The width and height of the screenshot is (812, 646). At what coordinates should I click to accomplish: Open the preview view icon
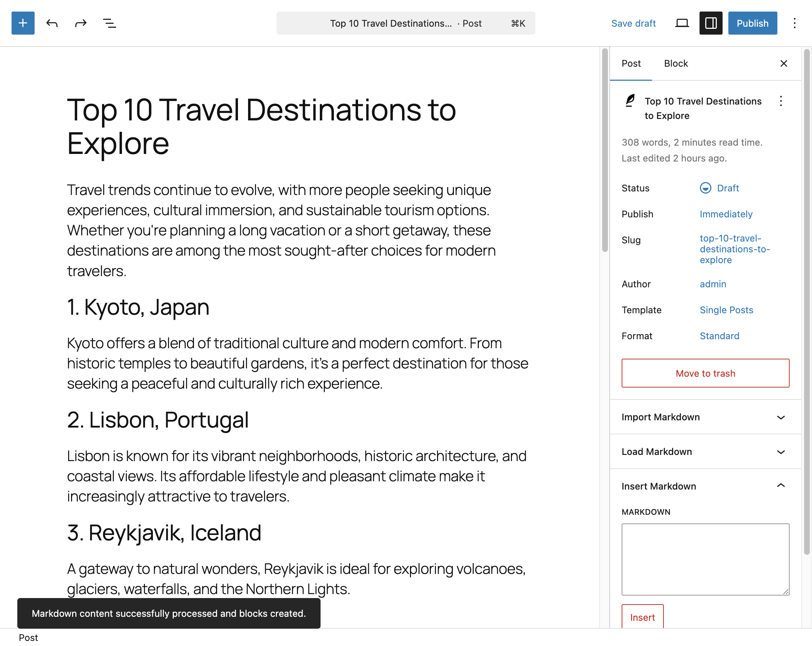click(x=682, y=23)
